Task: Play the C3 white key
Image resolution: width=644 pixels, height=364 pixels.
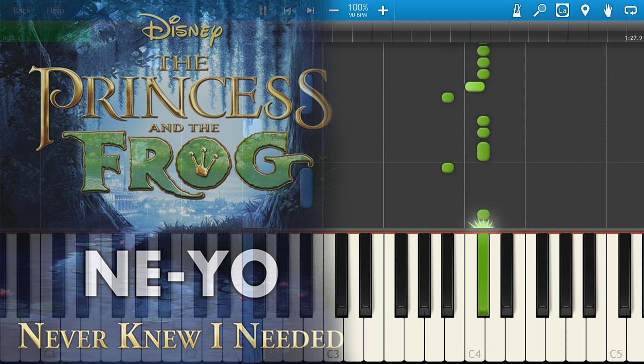Action: [333, 339]
